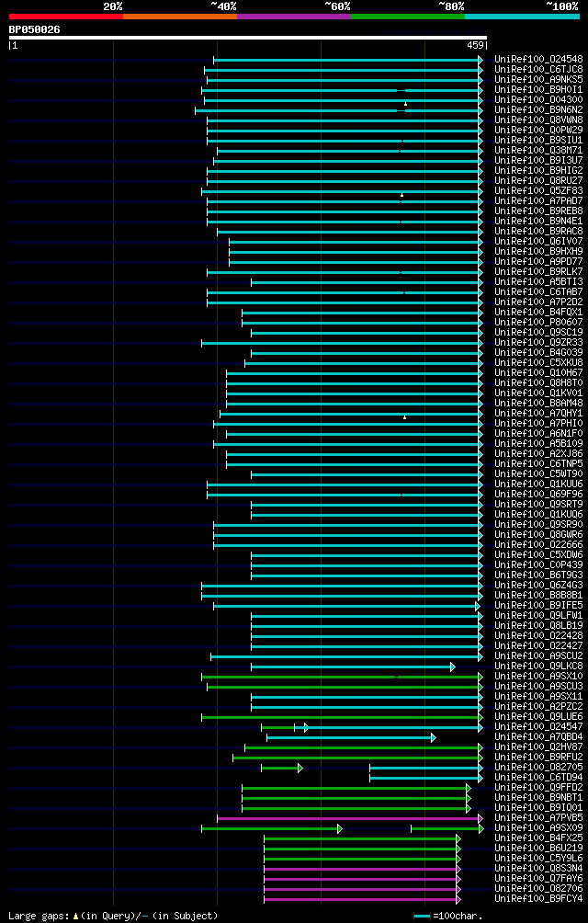Click 'UniRef100_Q10H67'
The height and width of the screenshot is (923, 588).
538,372
